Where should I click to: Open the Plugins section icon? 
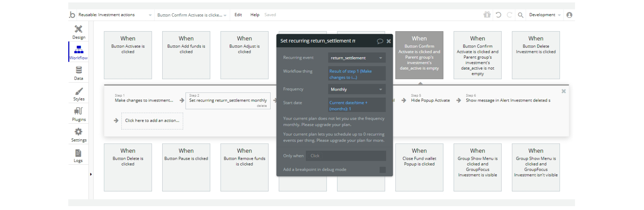point(78,114)
